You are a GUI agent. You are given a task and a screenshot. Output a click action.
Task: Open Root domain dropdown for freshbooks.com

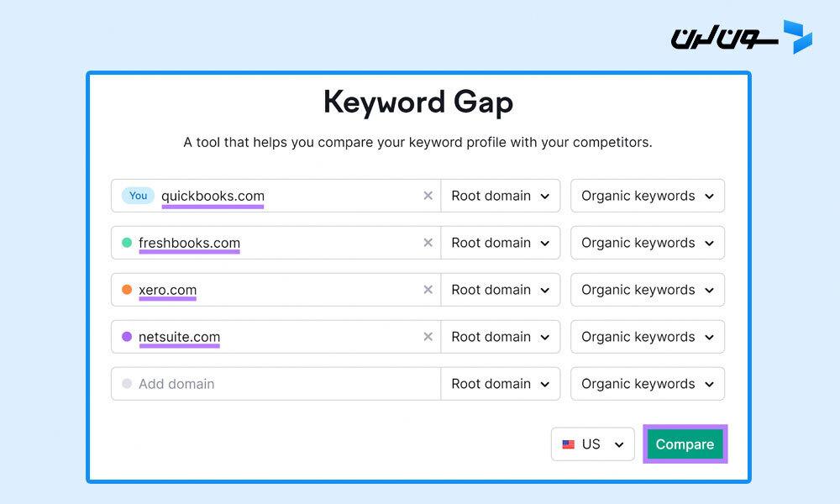501,243
